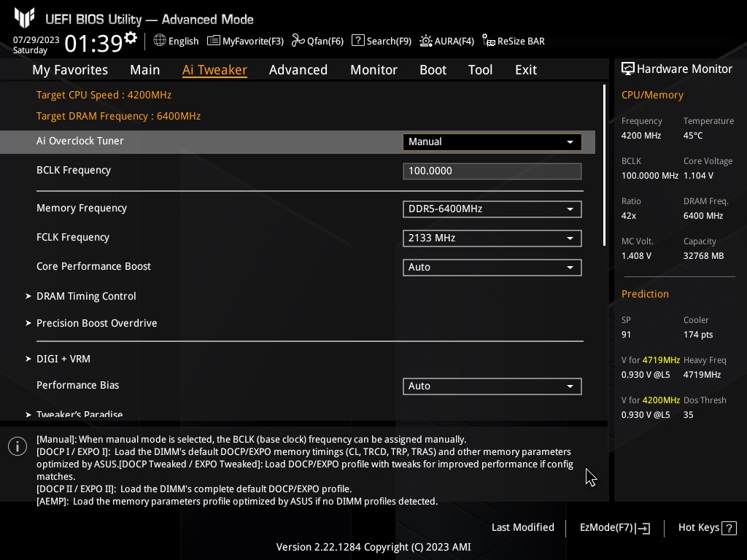Open the FCLK Frequency dropdown
747x560 pixels.
(492, 238)
